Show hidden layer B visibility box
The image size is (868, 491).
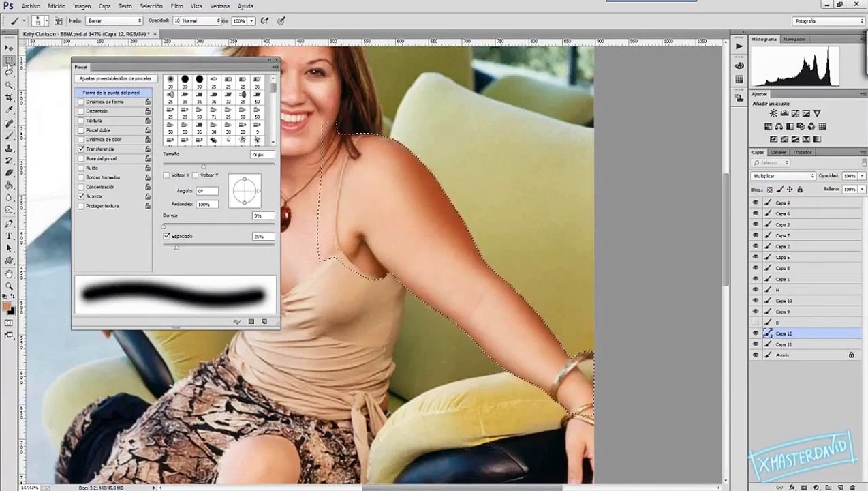(755, 323)
